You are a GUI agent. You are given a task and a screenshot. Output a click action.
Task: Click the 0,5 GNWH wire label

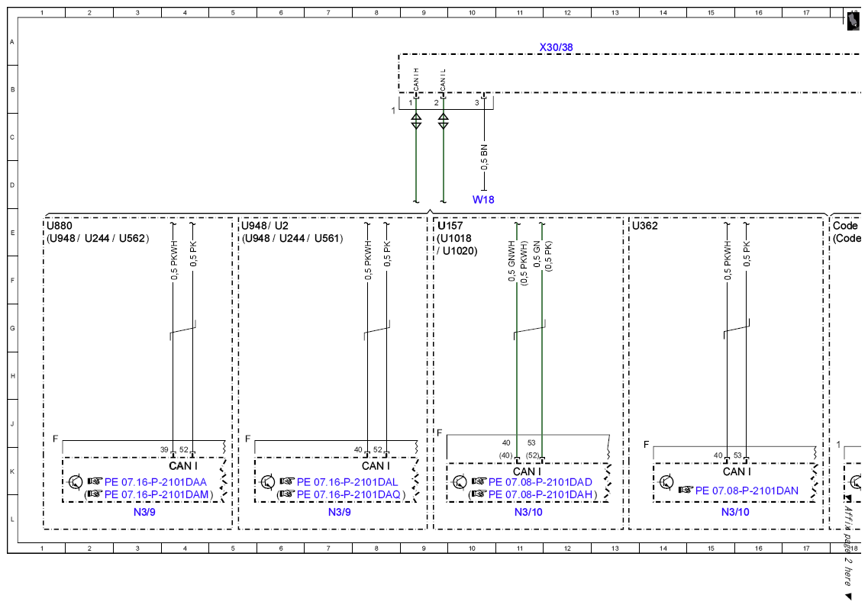511,261
